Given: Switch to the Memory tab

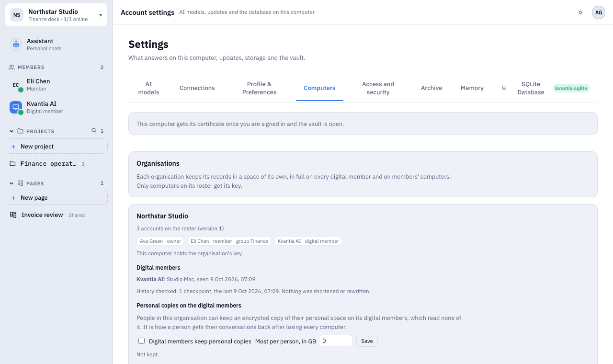Looking at the screenshot, I should pos(472,88).
